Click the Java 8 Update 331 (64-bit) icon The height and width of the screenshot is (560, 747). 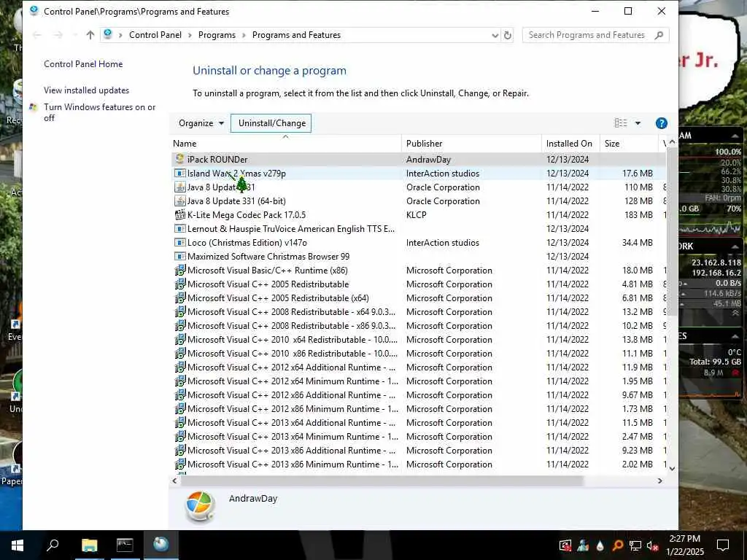pos(179,201)
